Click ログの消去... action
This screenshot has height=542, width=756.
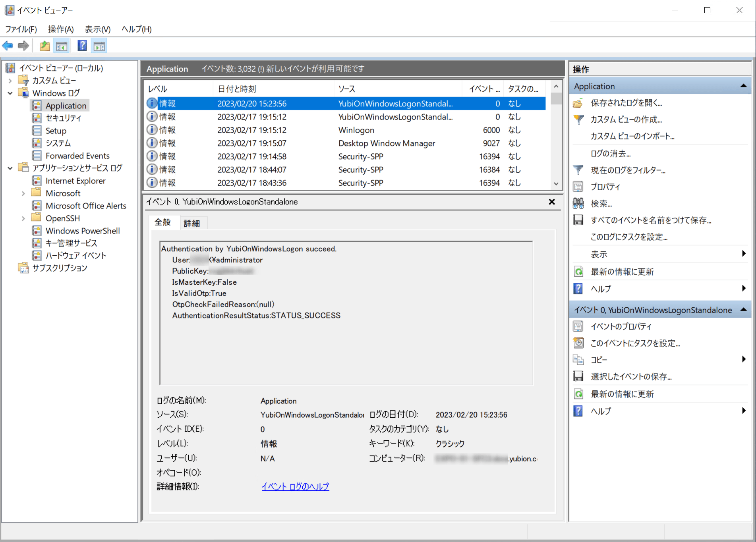[x=611, y=154]
